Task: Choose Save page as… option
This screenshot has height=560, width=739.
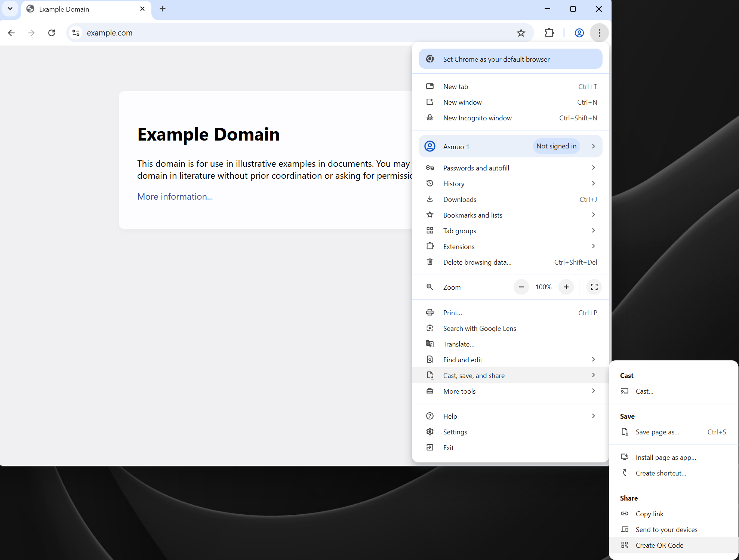Action: pyautogui.click(x=658, y=432)
